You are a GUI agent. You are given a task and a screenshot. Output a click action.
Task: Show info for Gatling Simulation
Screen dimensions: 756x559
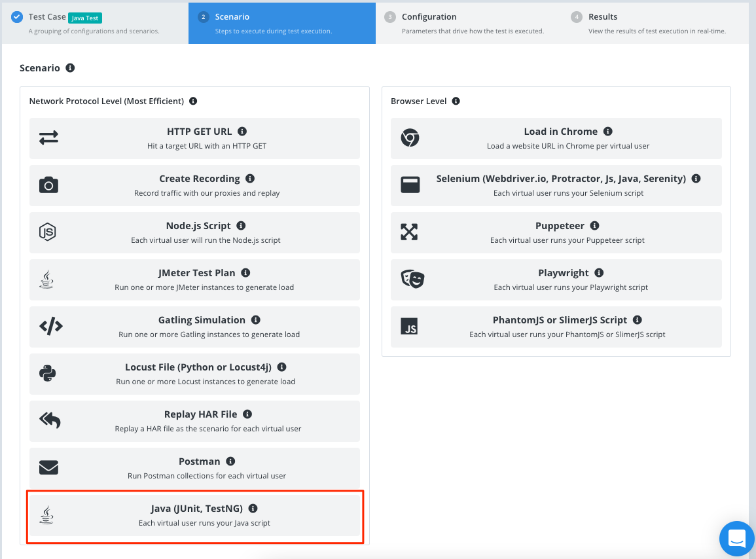[x=256, y=320]
